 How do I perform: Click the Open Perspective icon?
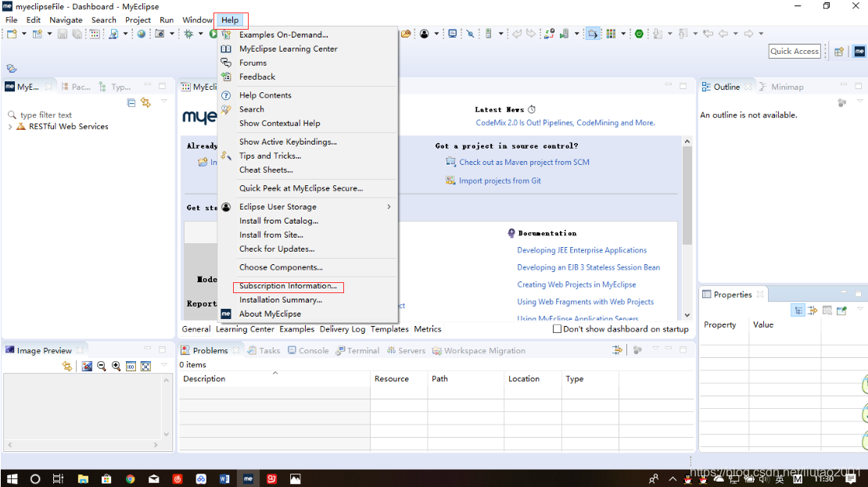click(x=839, y=52)
